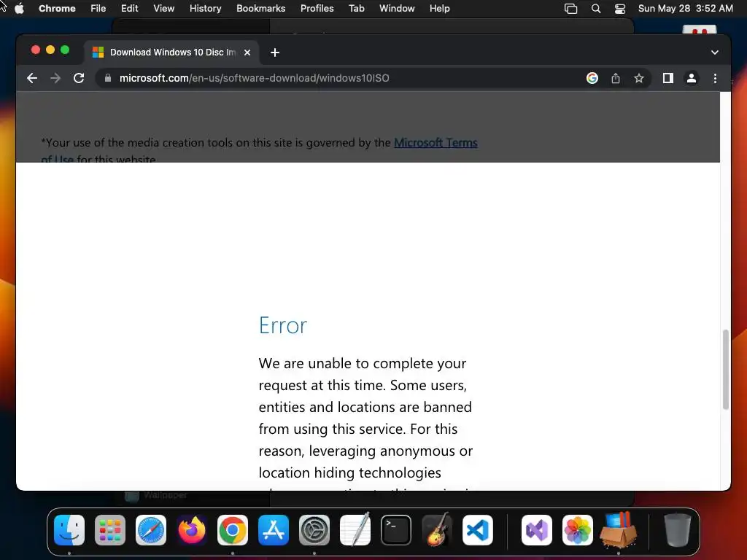The height and width of the screenshot is (560, 747).
Task: Launch Terminal from the Dock
Action: (396, 530)
